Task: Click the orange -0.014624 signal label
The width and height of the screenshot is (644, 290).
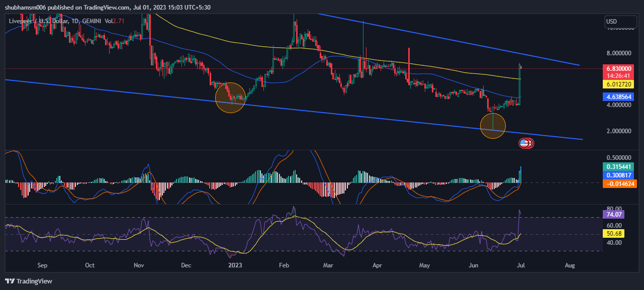Action: [619, 184]
